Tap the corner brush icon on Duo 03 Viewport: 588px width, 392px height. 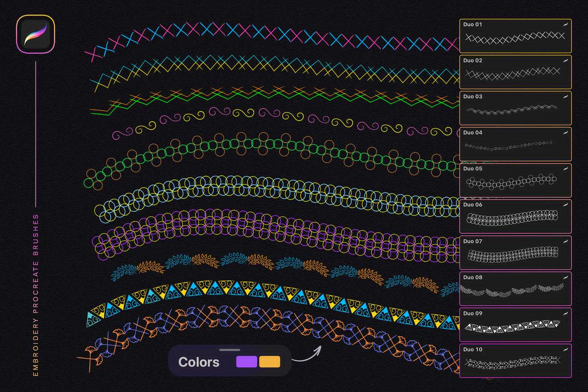pyautogui.click(x=565, y=97)
